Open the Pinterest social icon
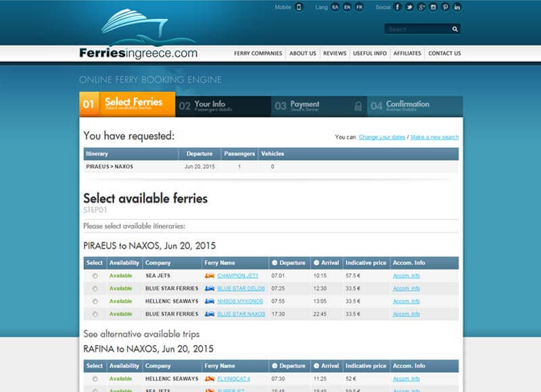 (x=445, y=7)
